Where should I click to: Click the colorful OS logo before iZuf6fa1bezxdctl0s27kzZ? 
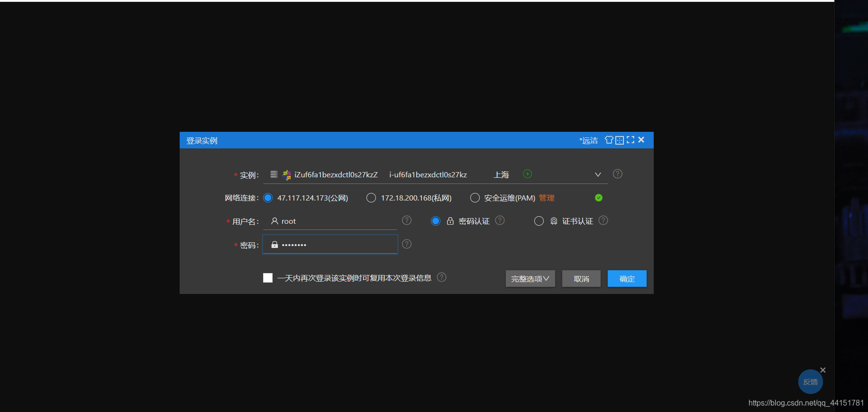[x=287, y=175]
